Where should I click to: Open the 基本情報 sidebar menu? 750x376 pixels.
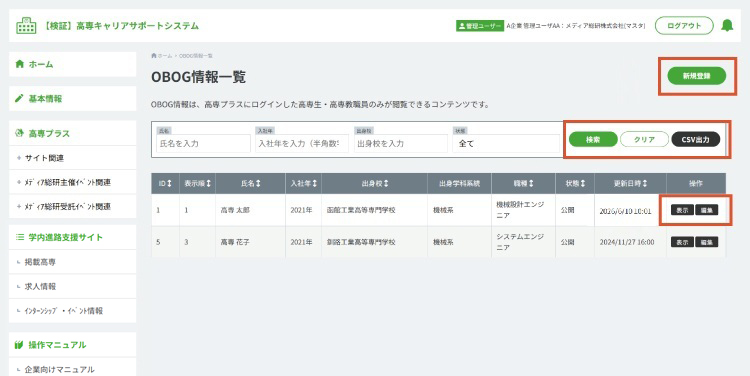(x=72, y=99)
